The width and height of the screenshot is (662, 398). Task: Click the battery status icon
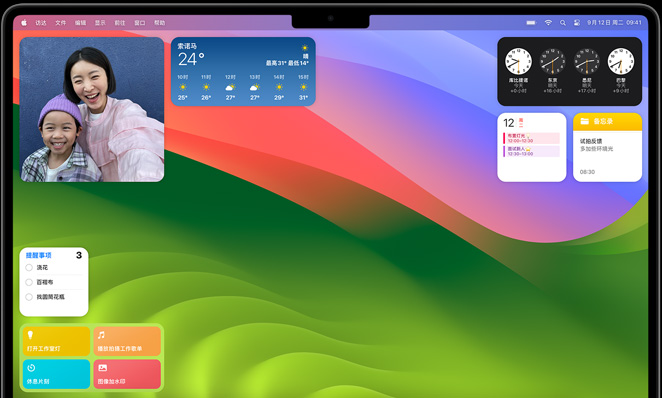point(531,23)
